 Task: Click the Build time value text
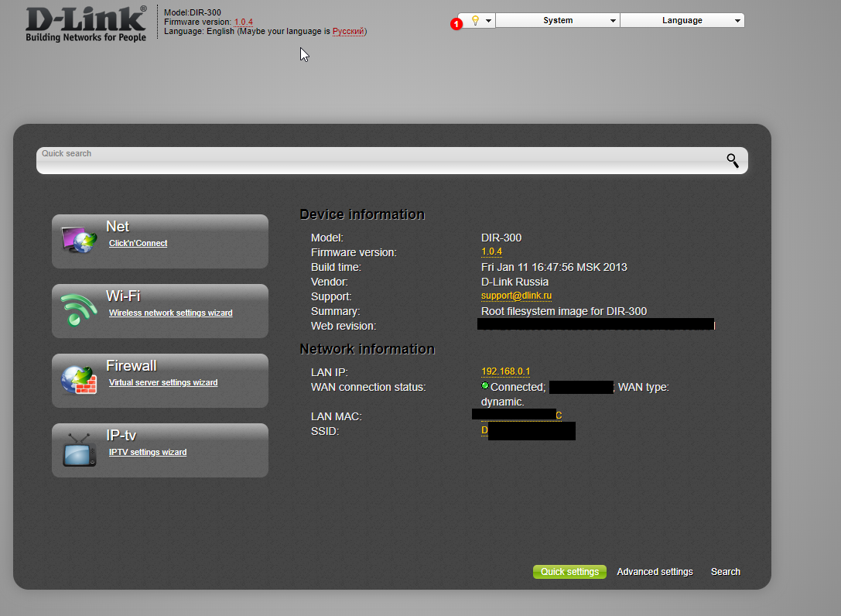[x=554, y=267]
